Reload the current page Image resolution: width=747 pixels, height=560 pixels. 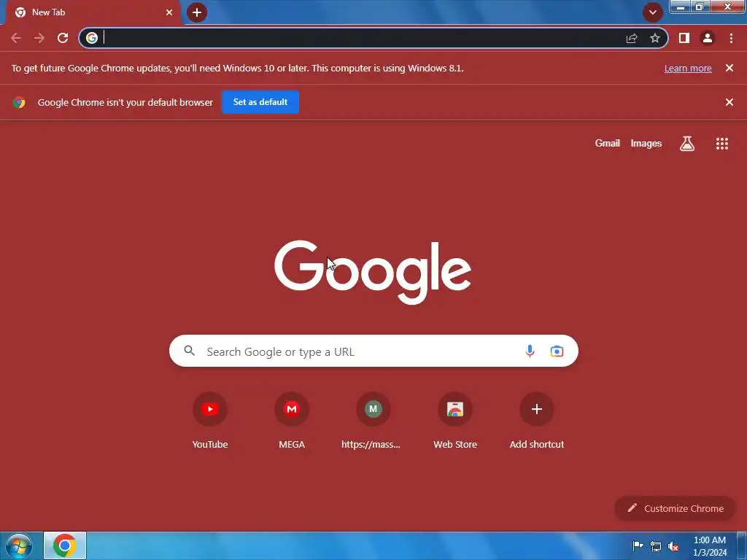coord(63,38)
